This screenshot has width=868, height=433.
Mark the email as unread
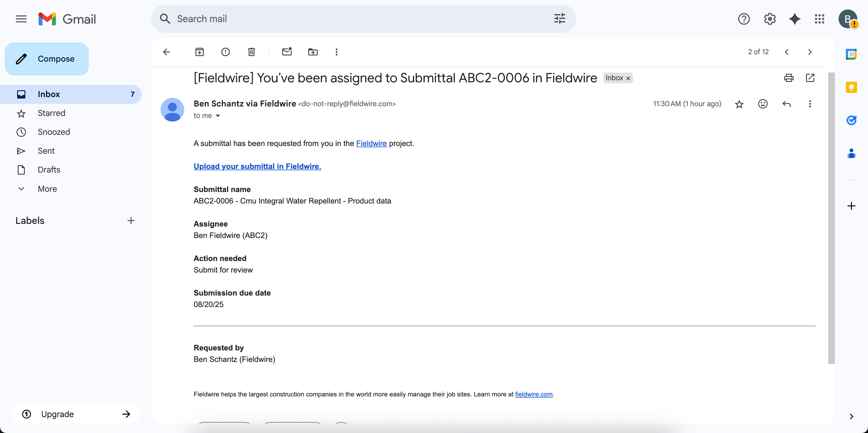287,52
